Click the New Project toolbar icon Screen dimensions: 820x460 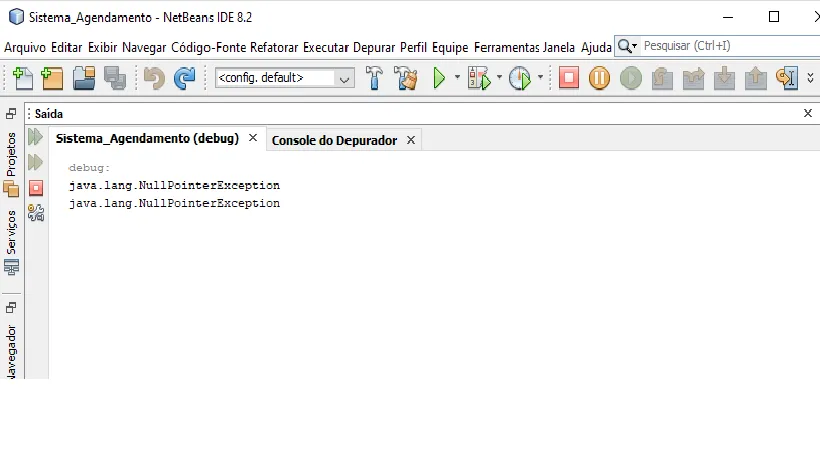pyautogui.click(x=52, y=78)
